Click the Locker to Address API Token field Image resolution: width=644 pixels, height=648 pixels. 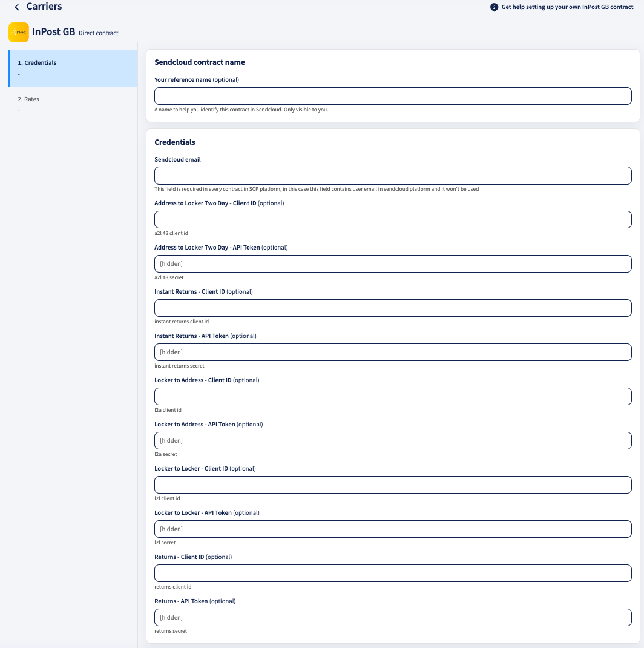[393, 440]
